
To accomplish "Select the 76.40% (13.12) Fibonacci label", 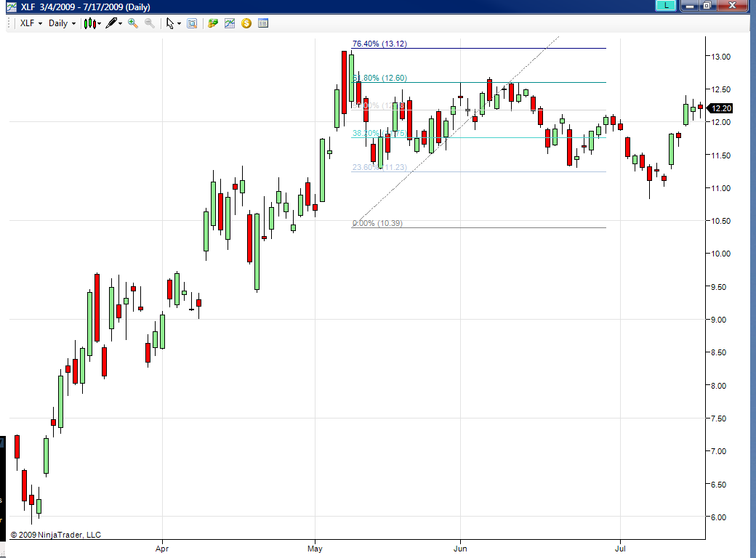I will click(379, 44).
